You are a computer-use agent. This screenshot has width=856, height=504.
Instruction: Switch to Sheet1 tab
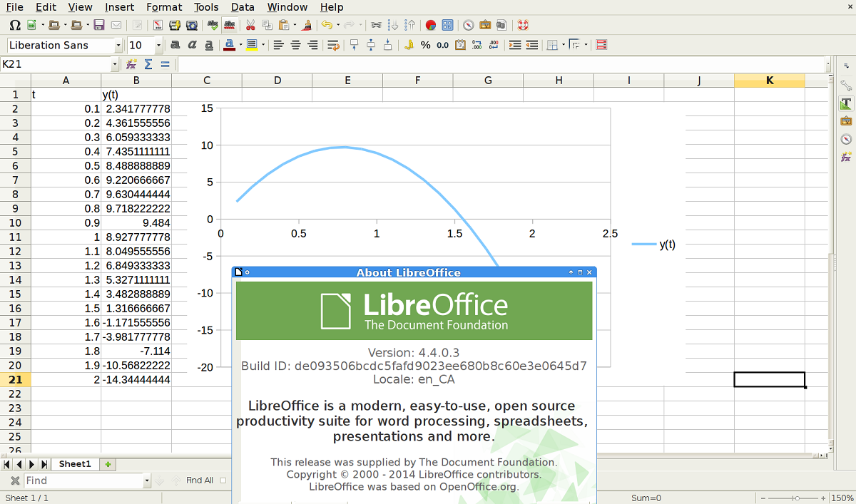tap(75, 464)
